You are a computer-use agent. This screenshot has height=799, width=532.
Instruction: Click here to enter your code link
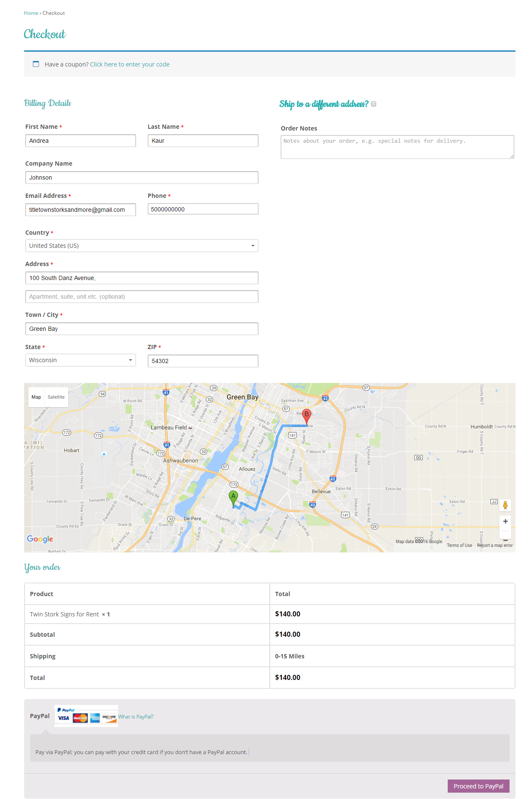[x=130, y=64]
